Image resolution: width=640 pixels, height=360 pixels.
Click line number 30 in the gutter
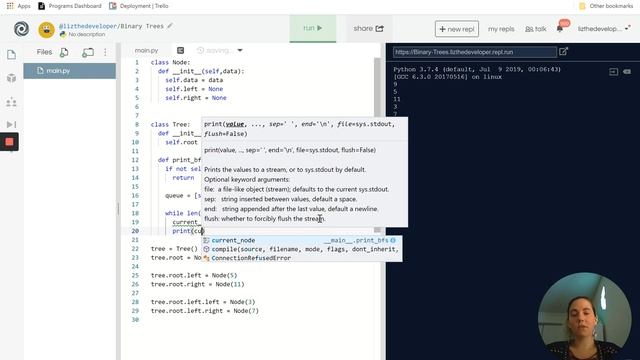[x=135, y=320]
